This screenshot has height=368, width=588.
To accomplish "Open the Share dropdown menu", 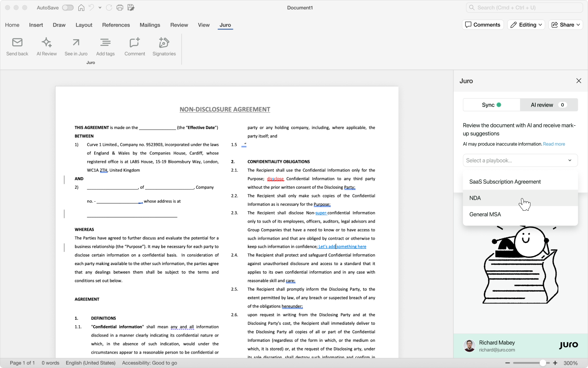I will [x=565, y=25].
